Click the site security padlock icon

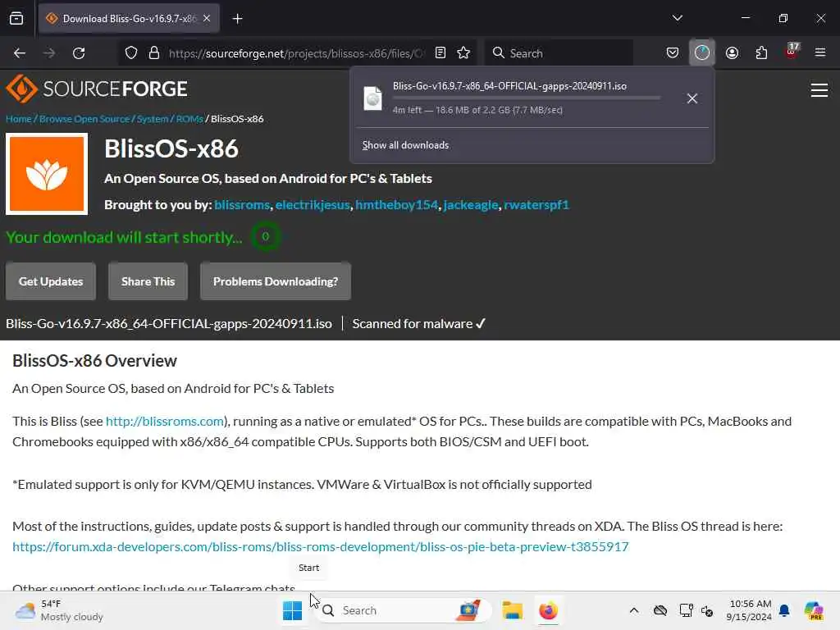click(x=154, y=53)
